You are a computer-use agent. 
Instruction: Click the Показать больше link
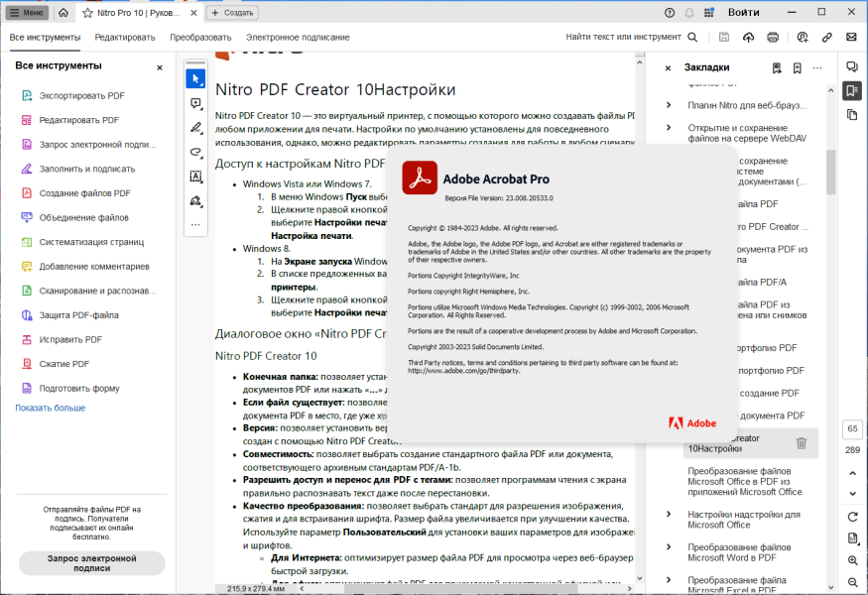coord(51,408)
